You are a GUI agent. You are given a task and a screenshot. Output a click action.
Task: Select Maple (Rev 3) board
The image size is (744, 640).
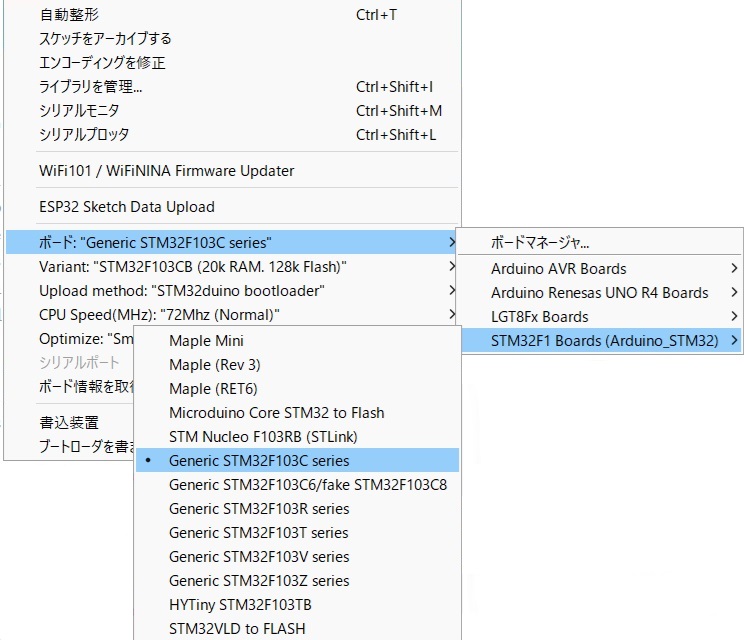click(298, 365)
